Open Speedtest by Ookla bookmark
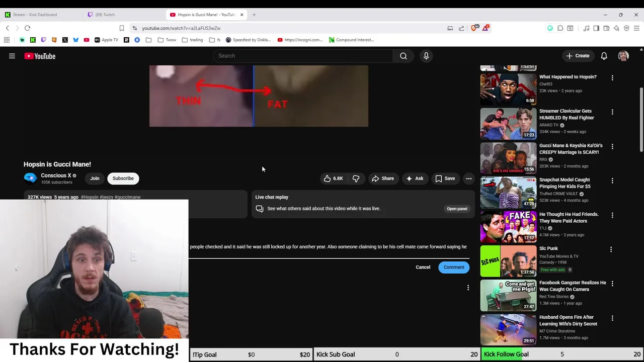The width and height of the screenshot is (644, 362). tap(248, 40)
